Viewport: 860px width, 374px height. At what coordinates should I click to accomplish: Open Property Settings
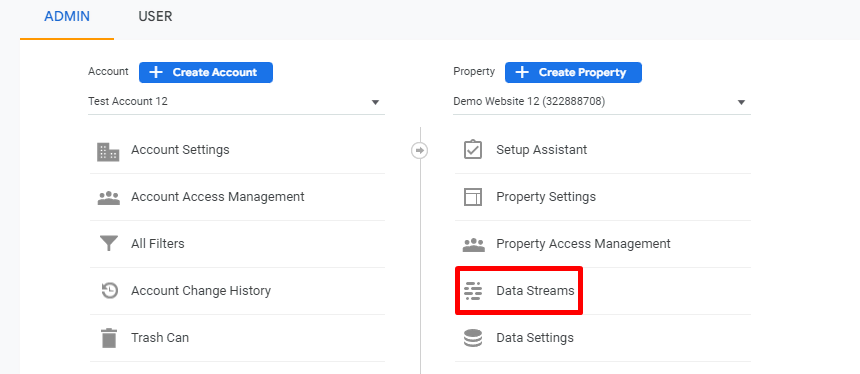click(x=603, y=197)
